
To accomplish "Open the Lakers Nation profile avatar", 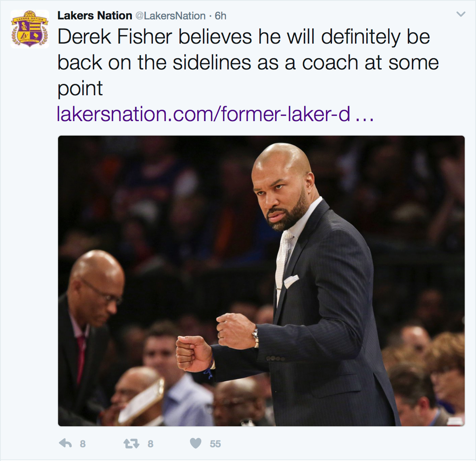I will tap(30, 29).
